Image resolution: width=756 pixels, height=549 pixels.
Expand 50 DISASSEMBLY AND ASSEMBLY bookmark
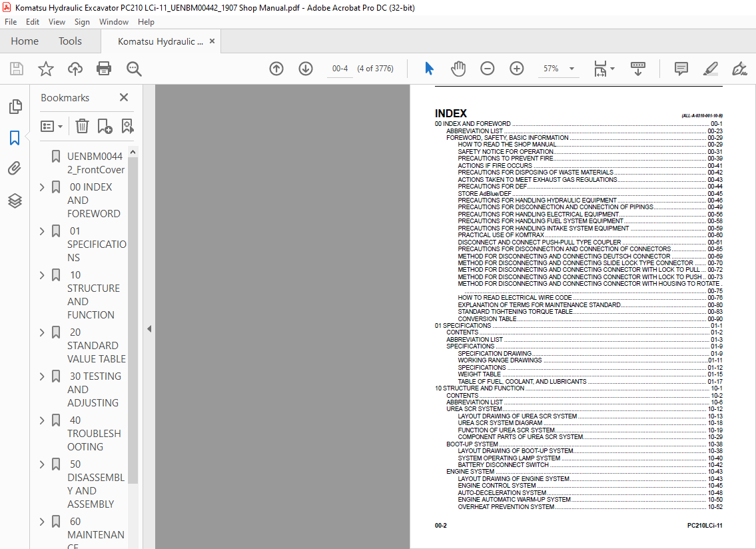42,464
